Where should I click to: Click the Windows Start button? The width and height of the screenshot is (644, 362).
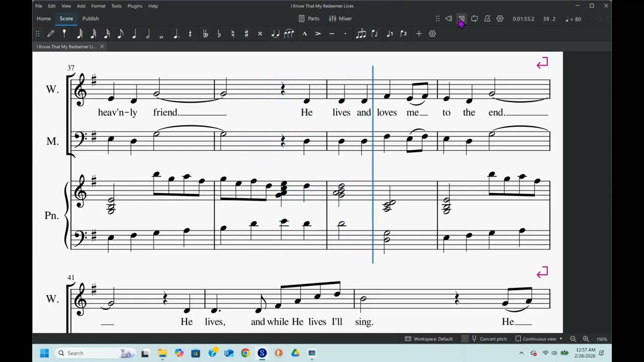44,353
